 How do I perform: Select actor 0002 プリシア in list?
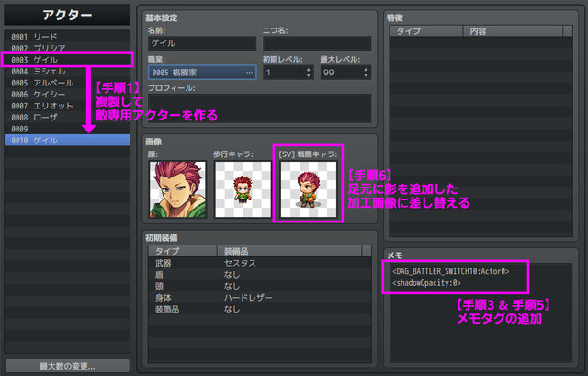click(x=67, y=48)
